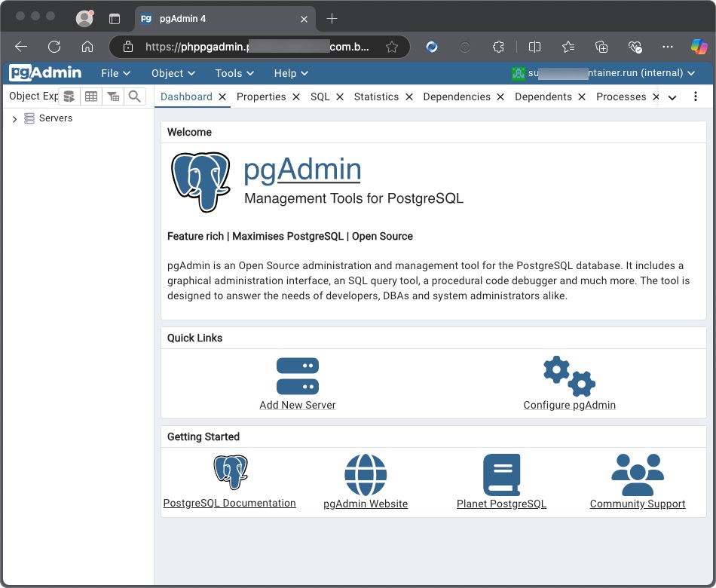Open a new browser tab
716x588 pixels.
click(x=332, y=19)
